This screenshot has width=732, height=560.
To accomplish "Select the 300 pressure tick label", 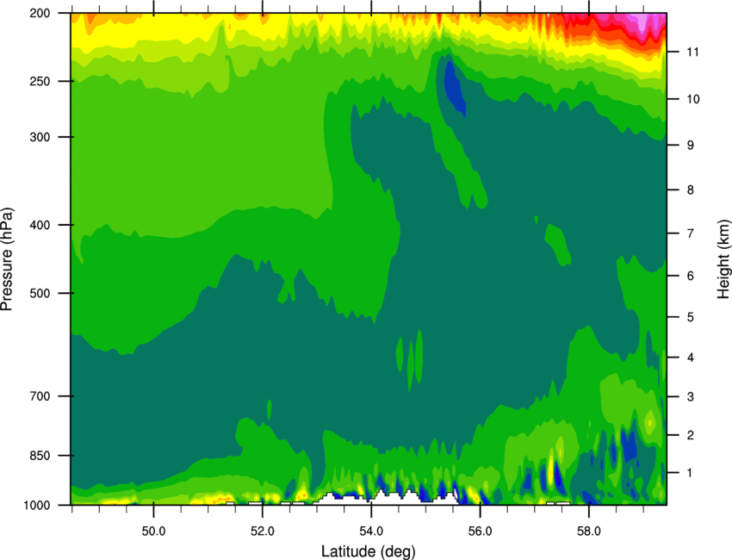I will (40, 137).
